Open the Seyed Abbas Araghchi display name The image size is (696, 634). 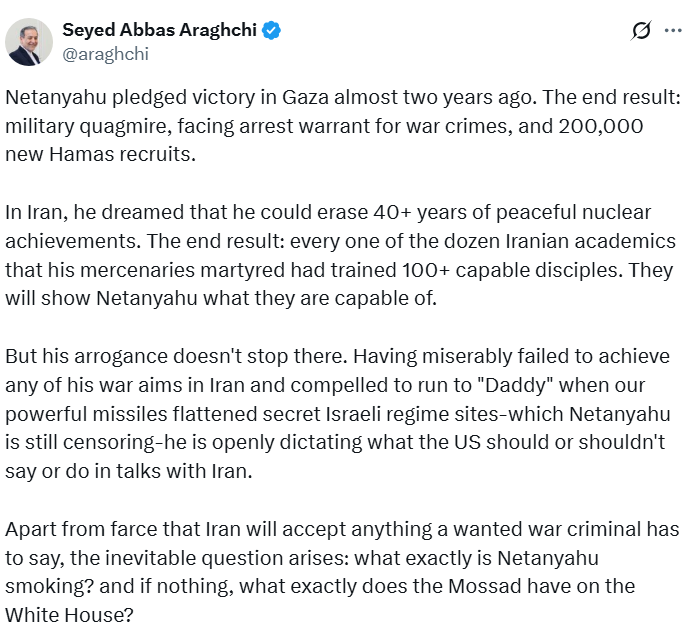pos(159,30)
